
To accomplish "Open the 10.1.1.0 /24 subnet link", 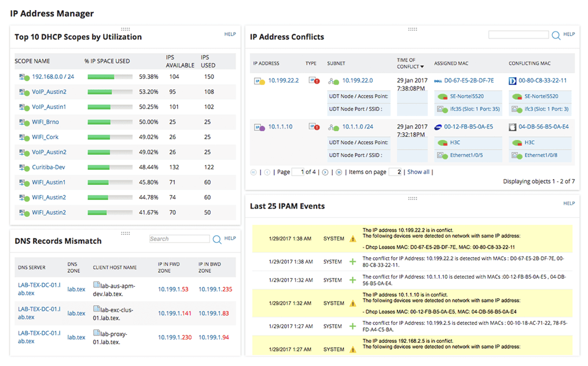I will click(357, 127).
